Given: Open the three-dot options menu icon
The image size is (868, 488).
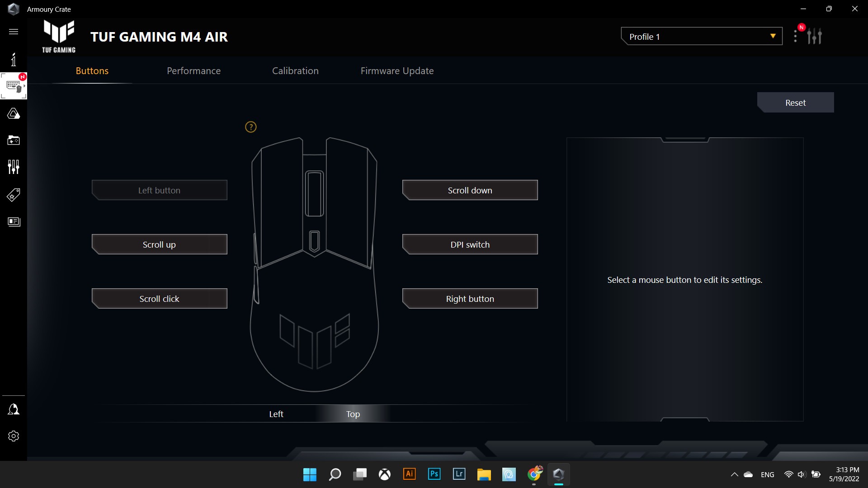Looking at the screenshot, I should click(x=796, y=36).
